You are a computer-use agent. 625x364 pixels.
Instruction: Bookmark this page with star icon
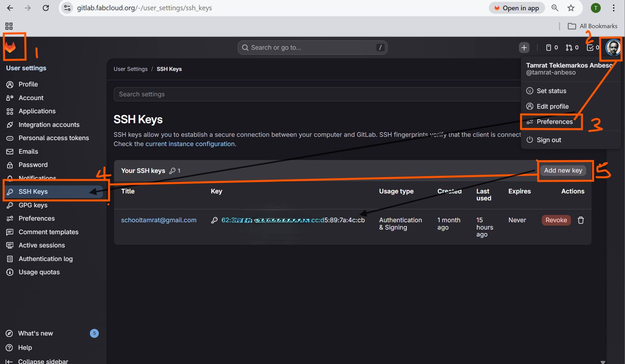571,8
